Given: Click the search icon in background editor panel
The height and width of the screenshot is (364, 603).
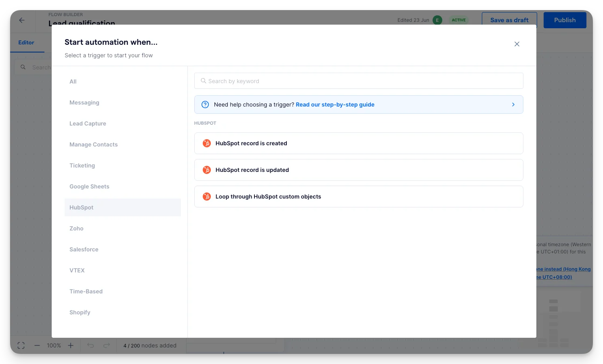Looking at the screenshot, I should tap(23, 67).
